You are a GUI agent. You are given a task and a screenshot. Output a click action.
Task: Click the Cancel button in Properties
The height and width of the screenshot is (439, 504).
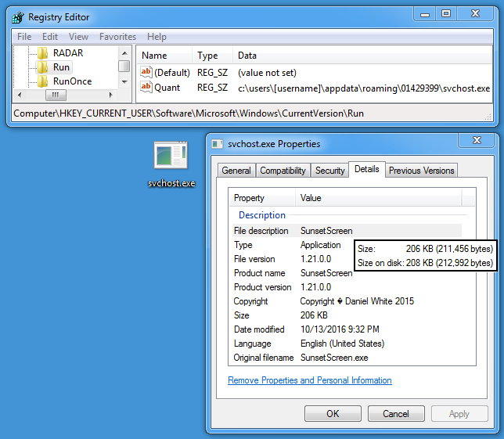[396, 414]
